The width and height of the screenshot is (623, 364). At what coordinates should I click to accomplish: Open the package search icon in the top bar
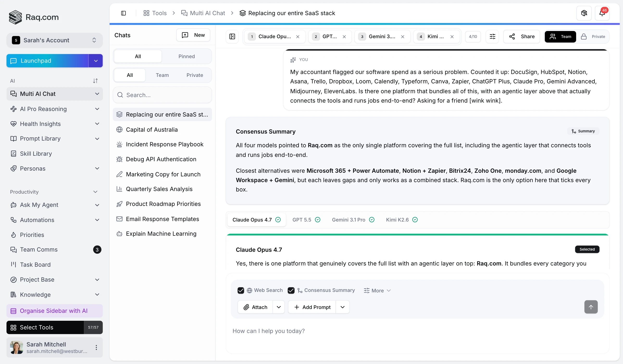pos(584,13)
